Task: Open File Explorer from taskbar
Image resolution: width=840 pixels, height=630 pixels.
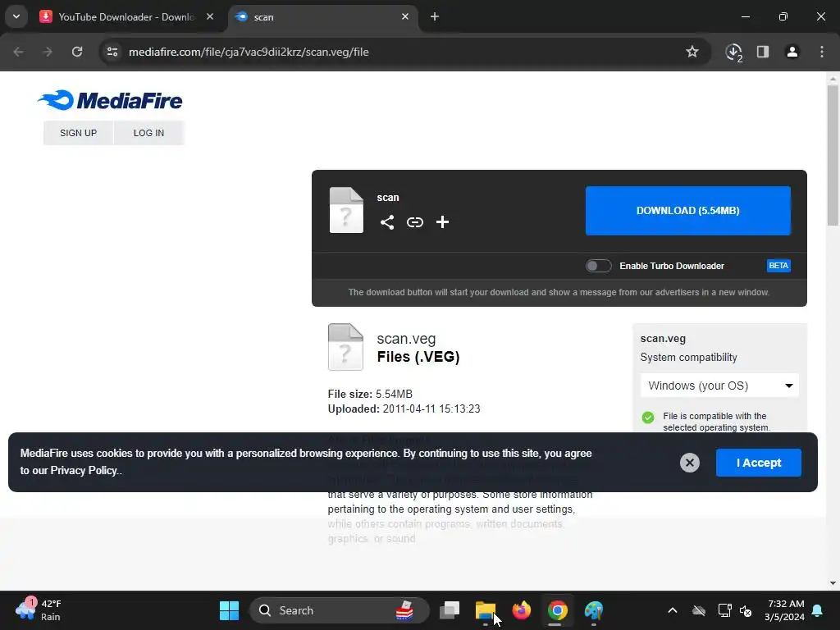Action: pyautogui.click(x=486, y=610)
